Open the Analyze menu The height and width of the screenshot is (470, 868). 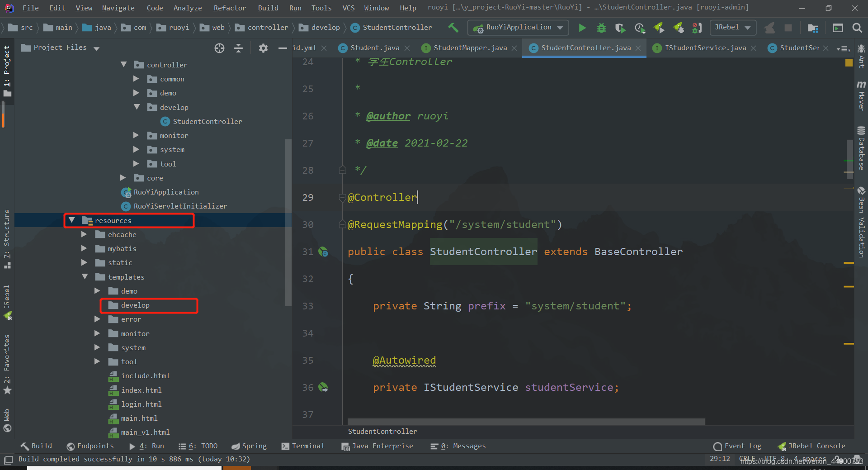[188, 8]
